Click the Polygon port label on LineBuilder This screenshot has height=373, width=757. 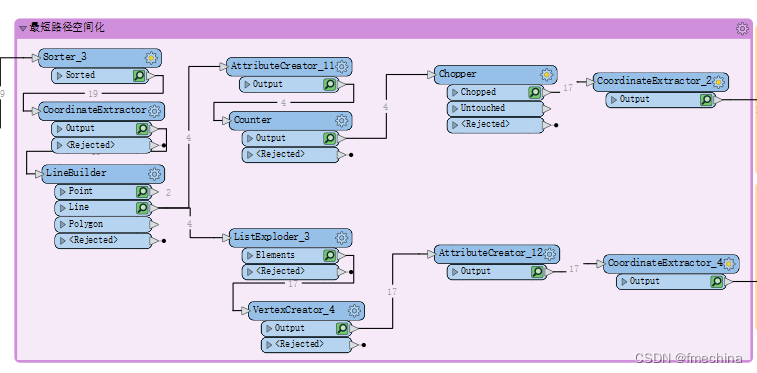(x=85, y=224)
